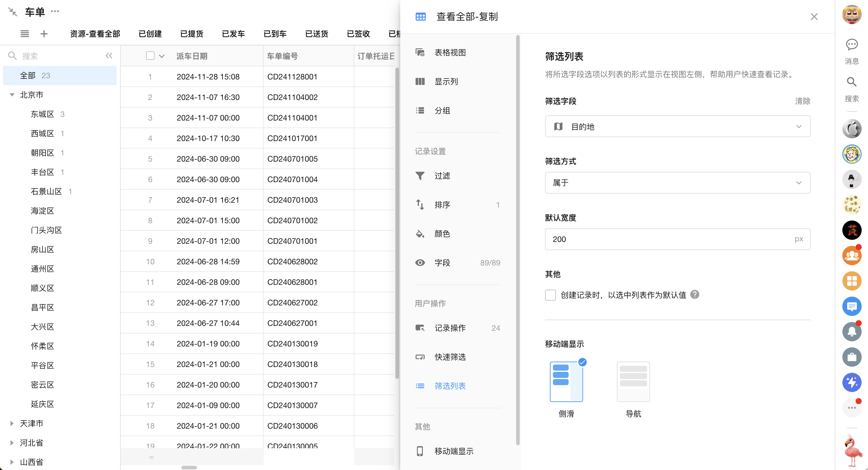Select 海淀区 in the filter list
This screenshot has height=470, width=868.
[x=42, y=211]
